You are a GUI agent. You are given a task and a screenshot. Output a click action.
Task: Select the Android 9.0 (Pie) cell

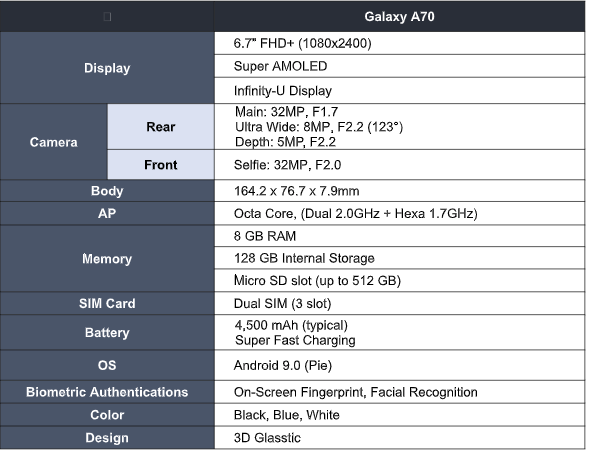click(x=400, y=365)
